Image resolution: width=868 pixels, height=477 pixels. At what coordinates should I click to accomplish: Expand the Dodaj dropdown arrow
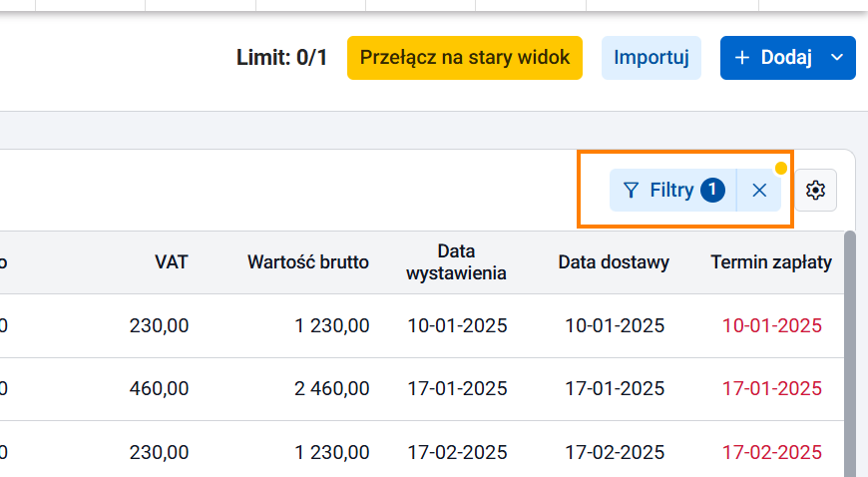(x=837, y=58)
